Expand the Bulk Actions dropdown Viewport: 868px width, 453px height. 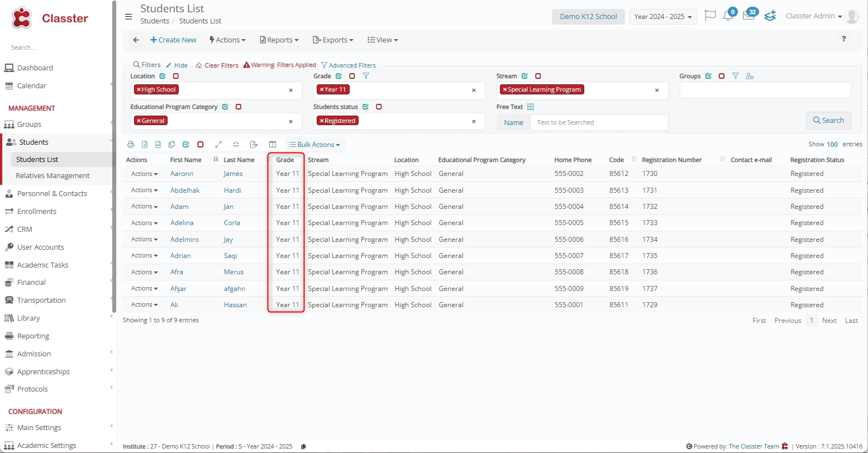pos(314,145)
